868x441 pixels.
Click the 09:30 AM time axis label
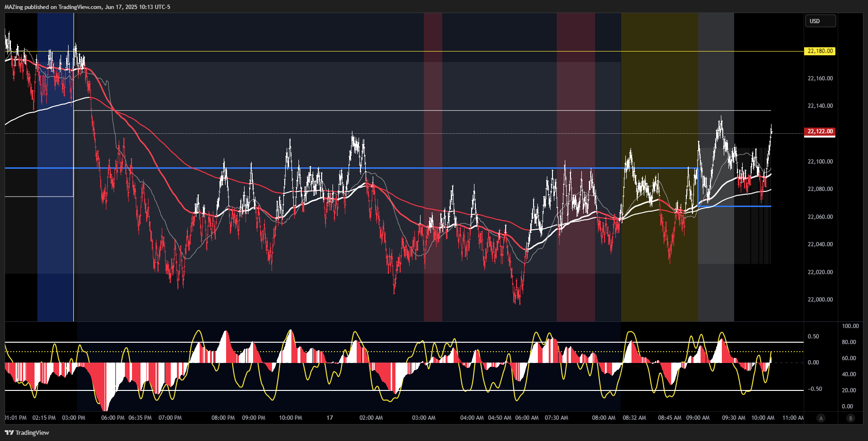click(733, 418)
